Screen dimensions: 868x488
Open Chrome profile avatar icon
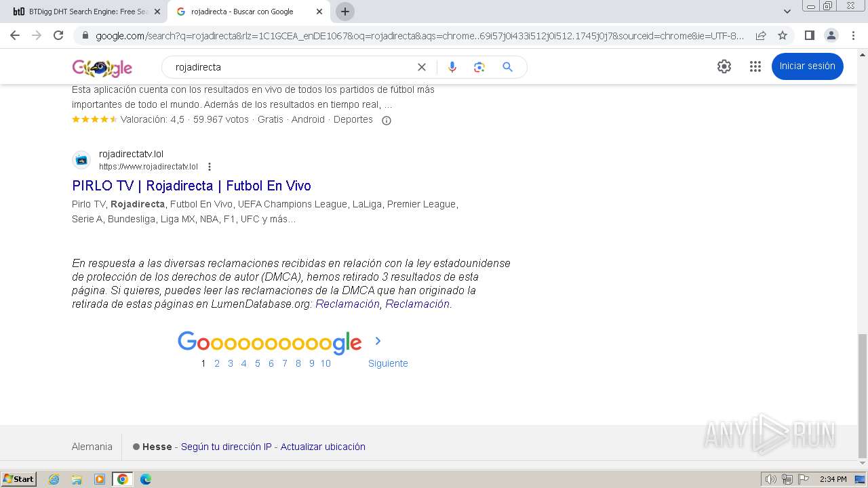(831, 35)
